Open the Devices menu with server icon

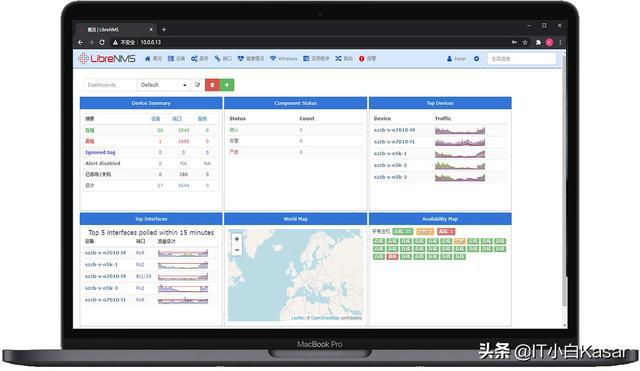point(176,59)
